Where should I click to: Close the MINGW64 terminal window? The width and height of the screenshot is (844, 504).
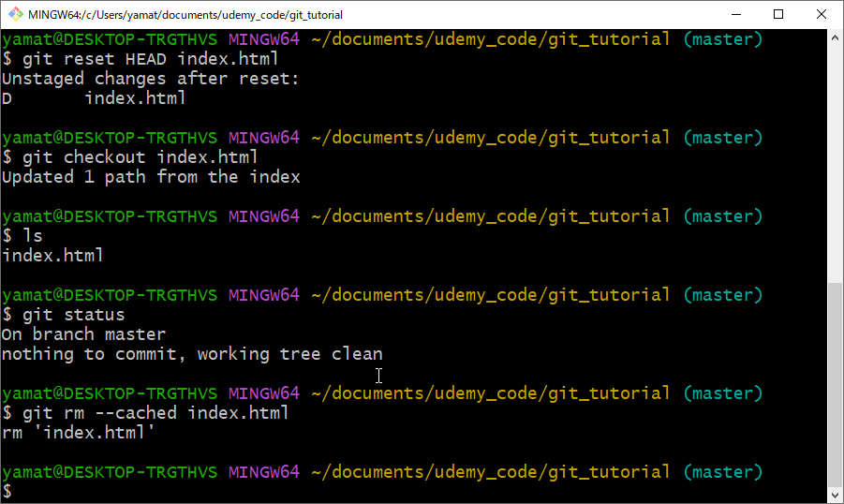click(x=821, y=15)
